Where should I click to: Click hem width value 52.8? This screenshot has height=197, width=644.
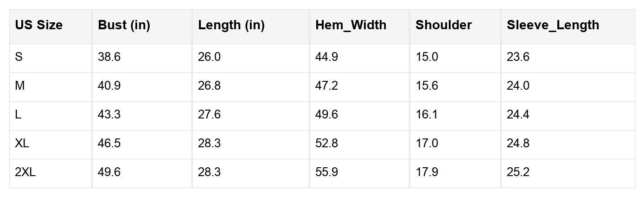(x=326, y=144)
